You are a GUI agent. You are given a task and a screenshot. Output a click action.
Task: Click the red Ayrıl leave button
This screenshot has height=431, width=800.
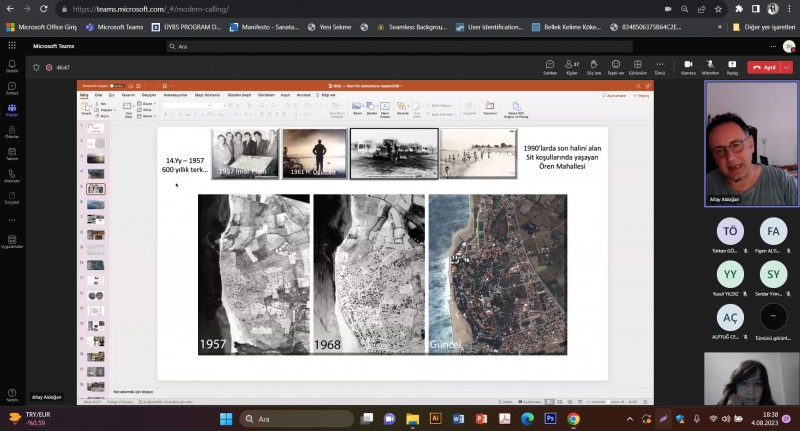point(765,67)
